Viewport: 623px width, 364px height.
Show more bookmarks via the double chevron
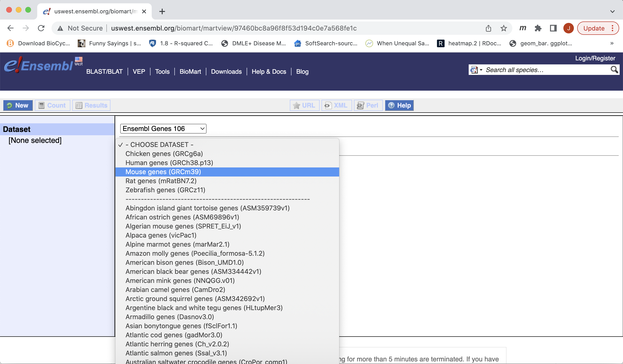(x=612, y=43)
